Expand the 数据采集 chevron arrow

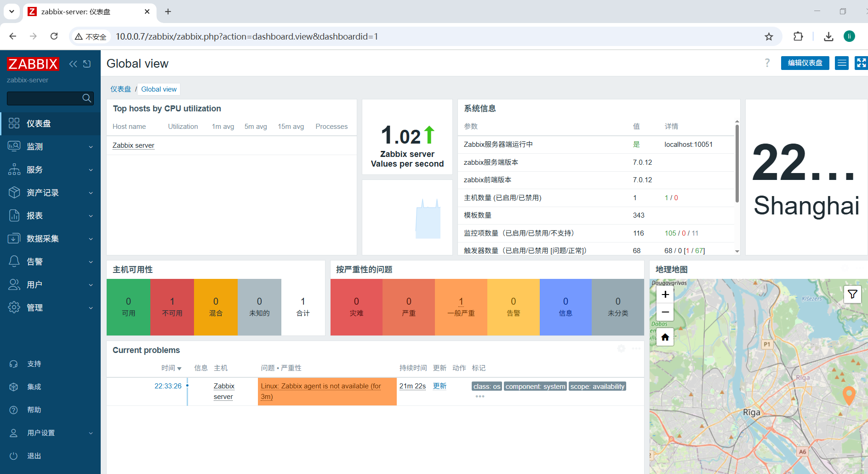pyautogui.click(x=91, y=239)
